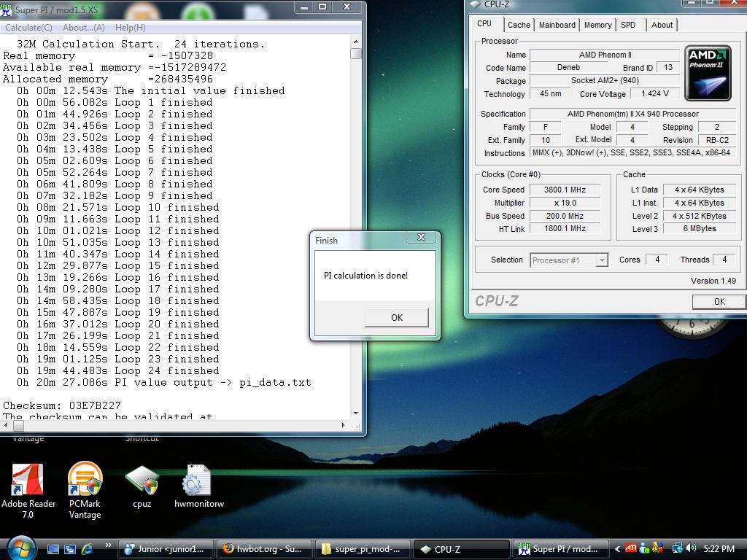Switch to the SPD tab in CPU-Z
The height and width of the screenshot is (560, 747).
click(x=628, y=25)
